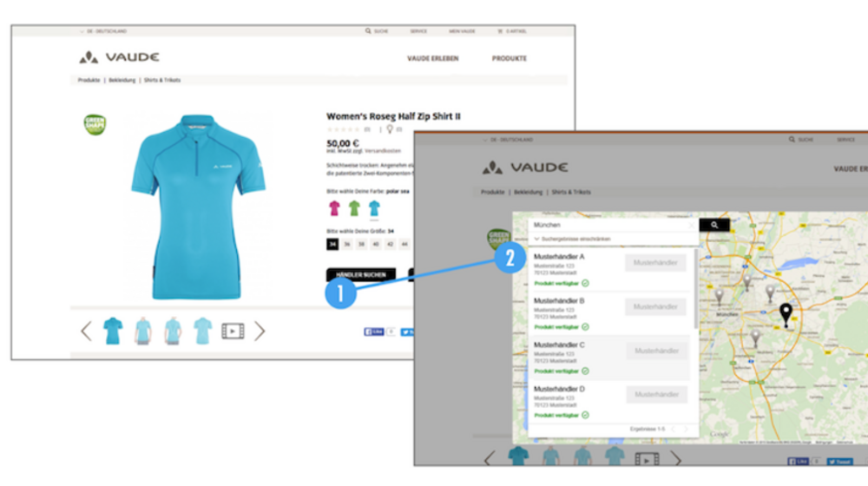Image resolution: width=868 pixels, height=486 pixels.
Task: Open PRODUKTE navigation on product page
Action: (x=510, y=58)
